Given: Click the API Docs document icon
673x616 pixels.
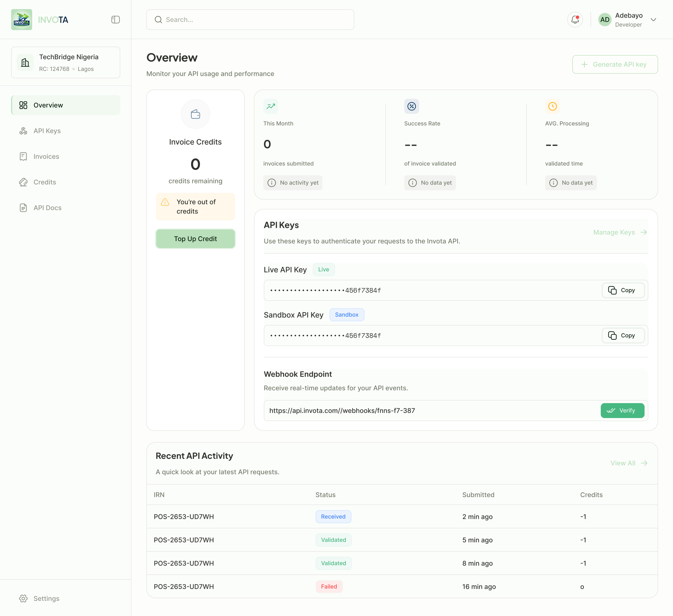Looking at the screenshot, I should click(23, 208).
